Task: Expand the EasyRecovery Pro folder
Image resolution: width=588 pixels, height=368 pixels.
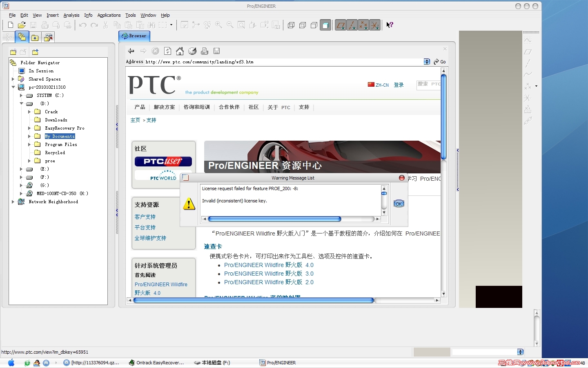Action: [29, 128]
